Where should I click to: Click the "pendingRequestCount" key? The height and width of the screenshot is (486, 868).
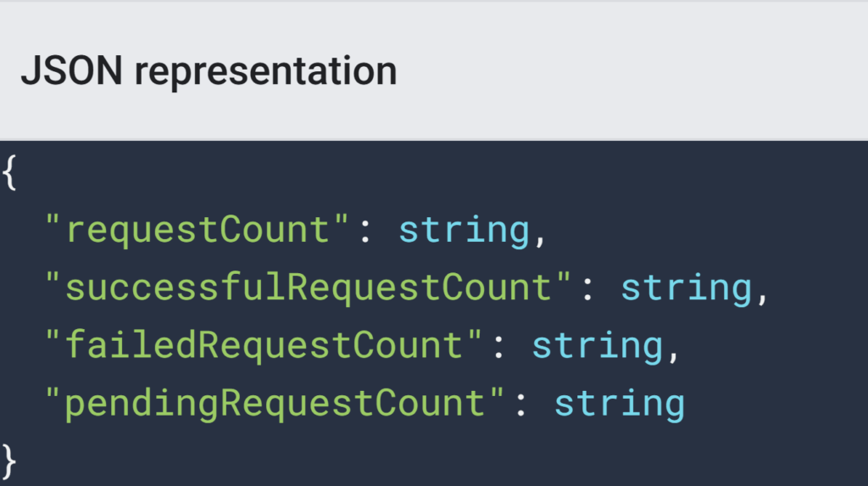coord(275,403)
